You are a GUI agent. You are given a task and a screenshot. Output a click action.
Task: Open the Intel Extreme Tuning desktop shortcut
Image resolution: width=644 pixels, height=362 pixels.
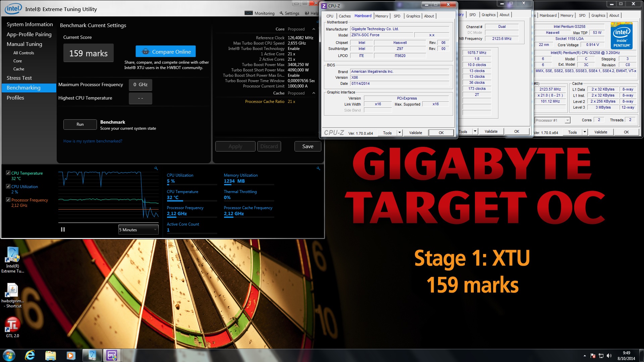pyautogui.click(x=13, y=260)
